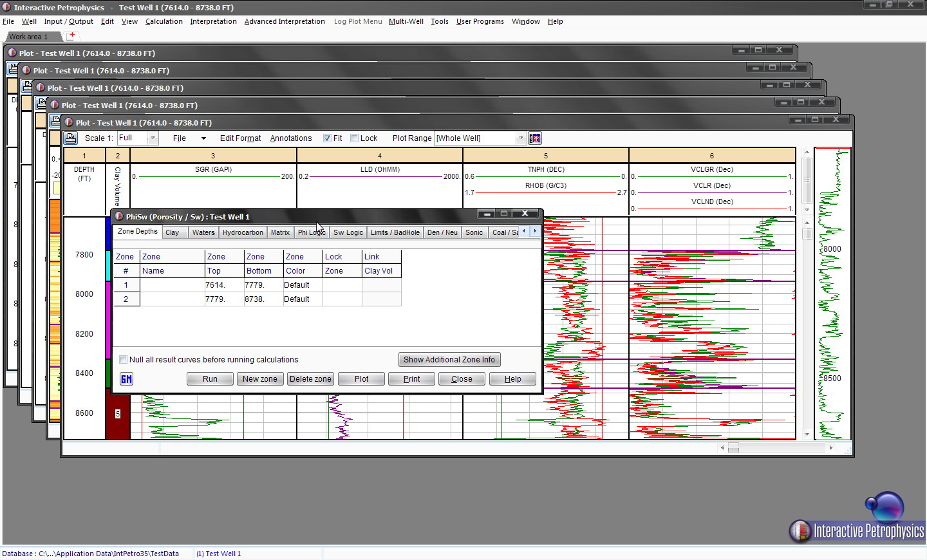Screen dimensions: 927x560
Task: Open the User Programs menu
Action: pos(480,21)
